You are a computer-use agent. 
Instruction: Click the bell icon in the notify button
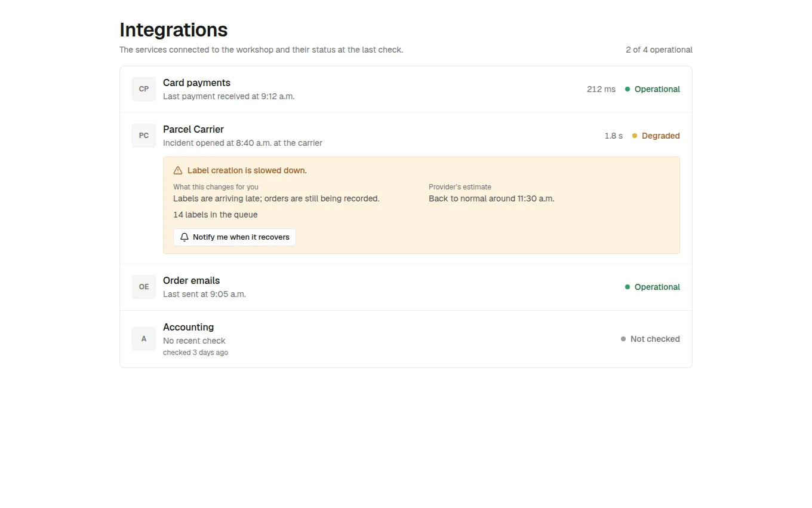(x=184, y=237)
